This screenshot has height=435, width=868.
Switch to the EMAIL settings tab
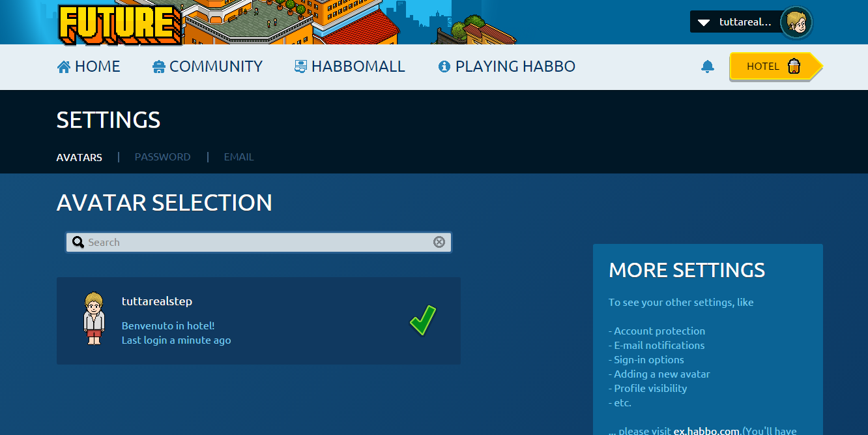(239, 157)
